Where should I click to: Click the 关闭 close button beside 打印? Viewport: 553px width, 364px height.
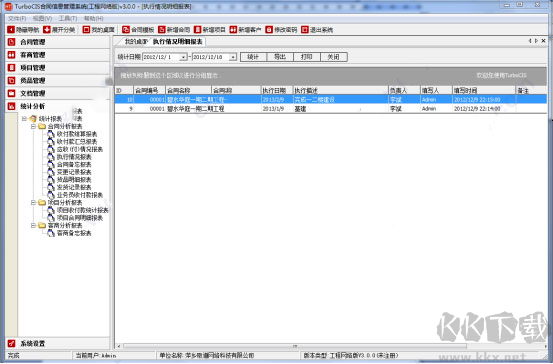pyautogui.click(x=334, y=57)
